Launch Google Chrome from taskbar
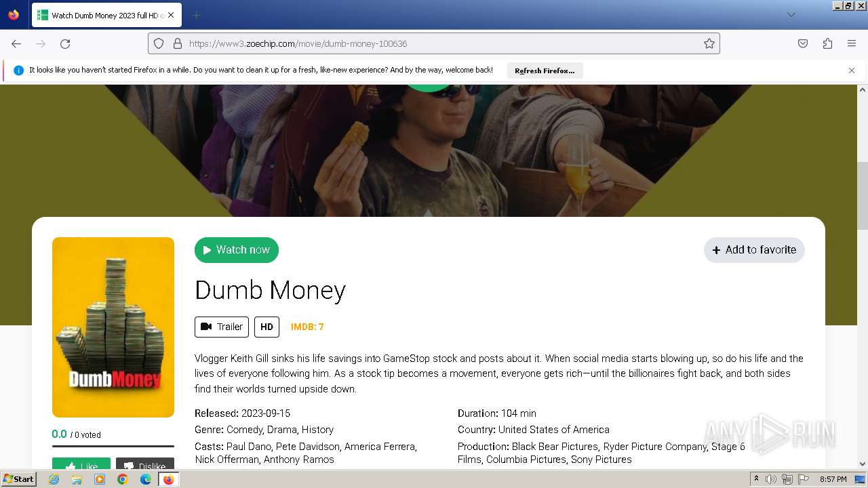This screenshot has width=868, height=488. [x=123, y=479]
